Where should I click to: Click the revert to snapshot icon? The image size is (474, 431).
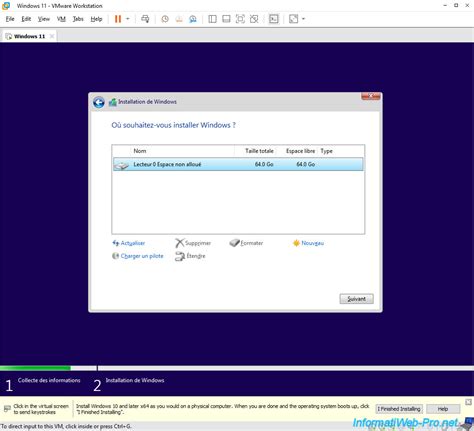click(179, 19)
